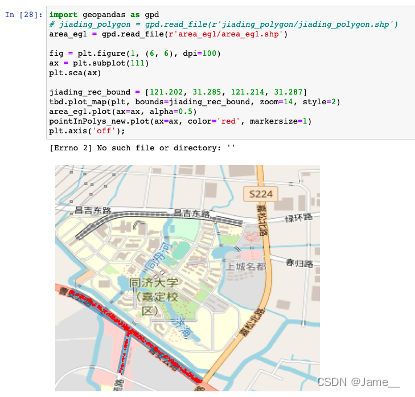Image resolution: width=415 pixels, height=397 pixels.
Task: Click the 绿环路 road label on map
Action: 298,218
